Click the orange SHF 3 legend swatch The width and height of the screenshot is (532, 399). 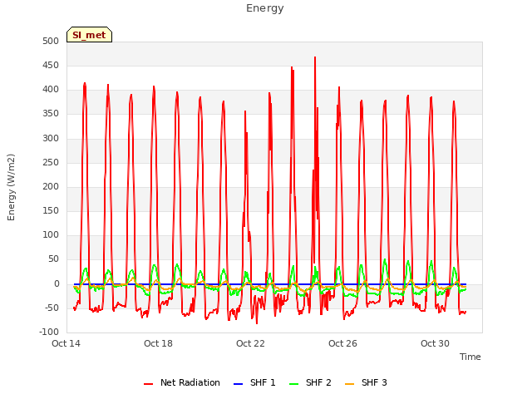(349, 384)
